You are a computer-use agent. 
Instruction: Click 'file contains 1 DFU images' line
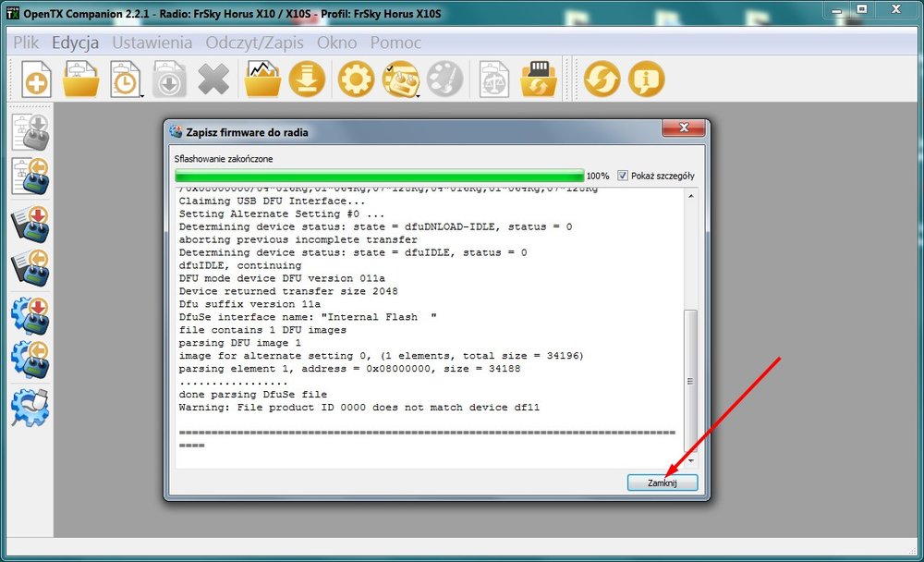262,330
